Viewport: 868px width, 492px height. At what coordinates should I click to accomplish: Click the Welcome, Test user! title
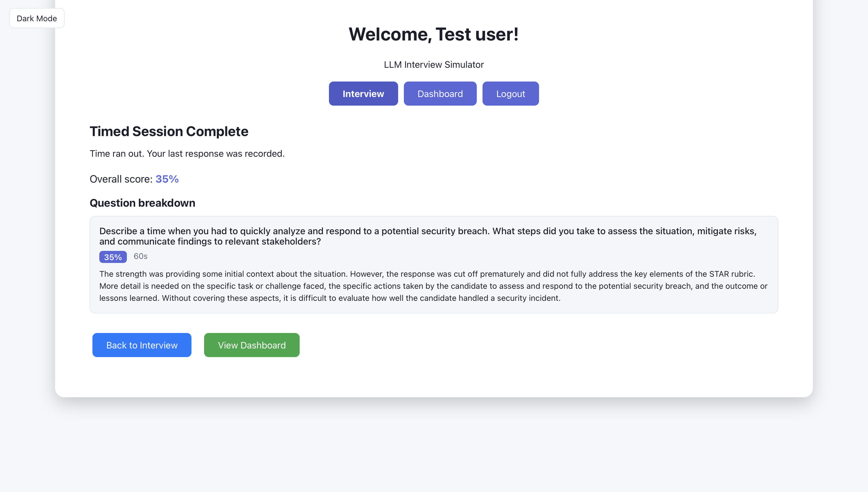click(433, 34)
